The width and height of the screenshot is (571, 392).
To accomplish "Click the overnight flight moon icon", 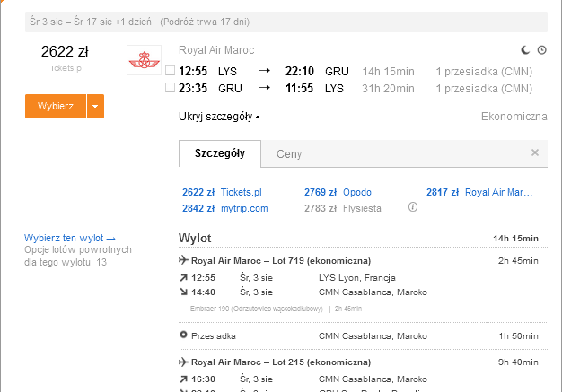I will coord(524,50).
